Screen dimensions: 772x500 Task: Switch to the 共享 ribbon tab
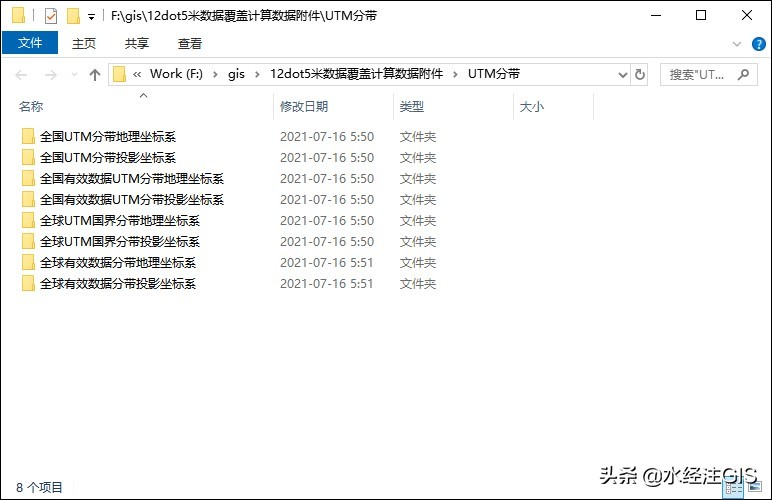(x=137, y=43)
